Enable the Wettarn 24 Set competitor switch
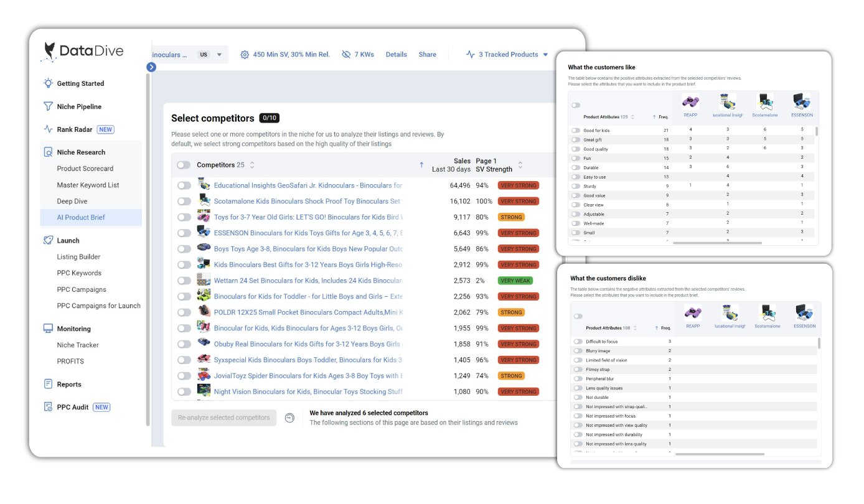Image resolution: width=864 pixels, height=504 pixels. [x=184, y=281]
